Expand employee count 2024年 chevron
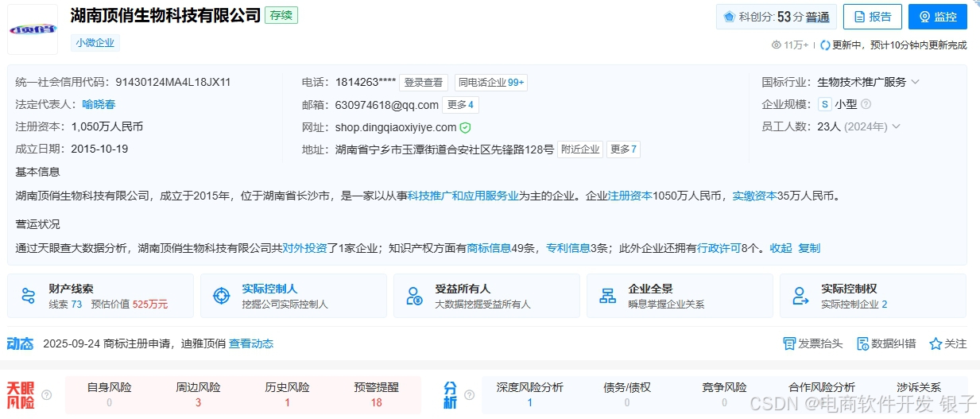This screenshot has width=980, height=419. click(x=897, y=126)
